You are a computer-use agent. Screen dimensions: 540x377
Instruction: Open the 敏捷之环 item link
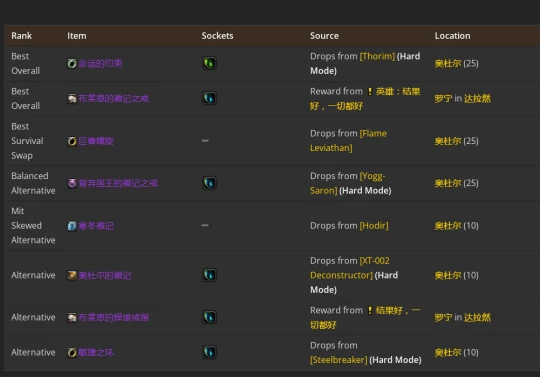[x=96, y=353]
